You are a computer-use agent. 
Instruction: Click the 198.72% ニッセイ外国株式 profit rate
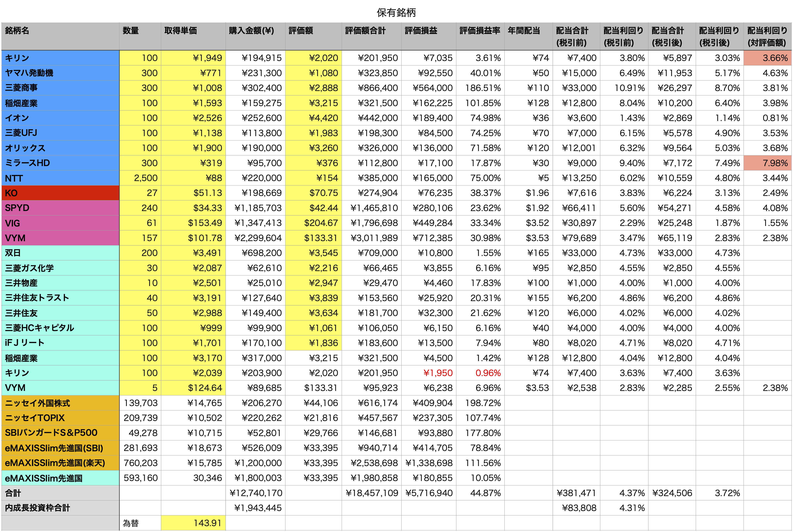(x=480, y=403)
